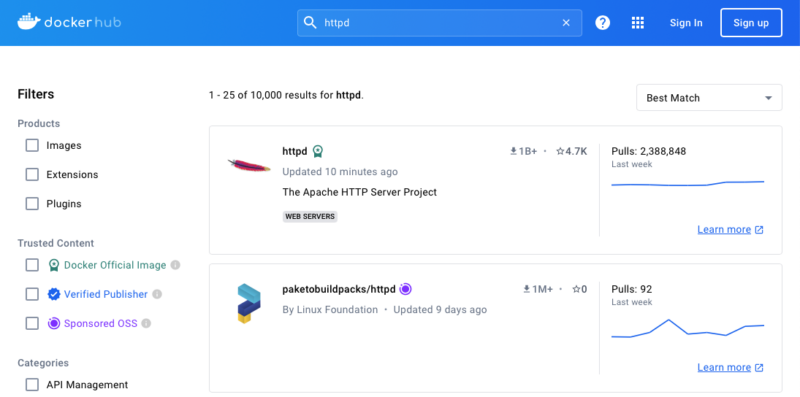Click the 'Categories' filter heading

pyautogui.click(x=43, y=363)
